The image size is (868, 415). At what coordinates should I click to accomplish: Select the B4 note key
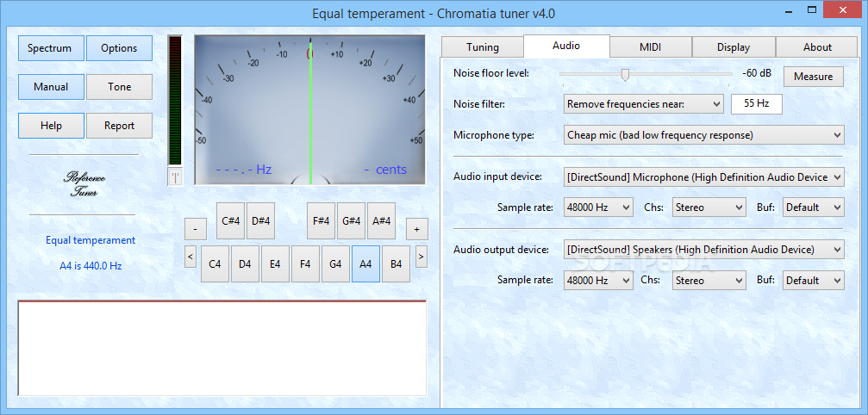pyautogui.click(x=396, y=263)
